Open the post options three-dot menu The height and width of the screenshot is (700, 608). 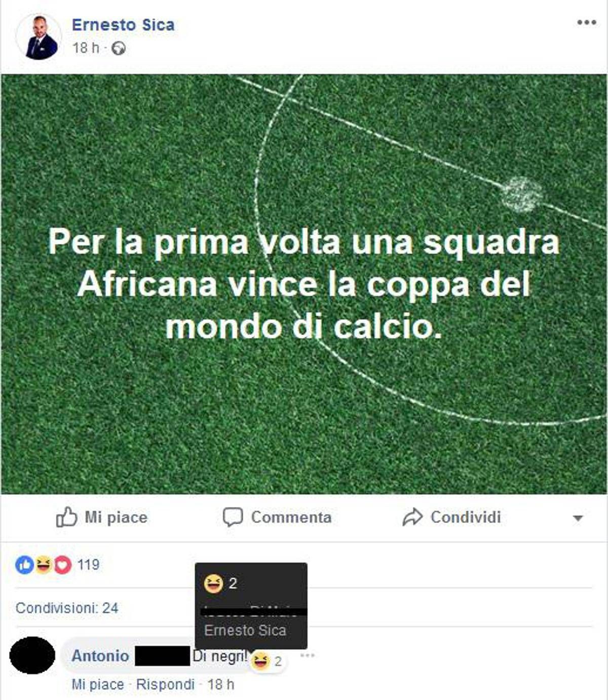point(586,22)
